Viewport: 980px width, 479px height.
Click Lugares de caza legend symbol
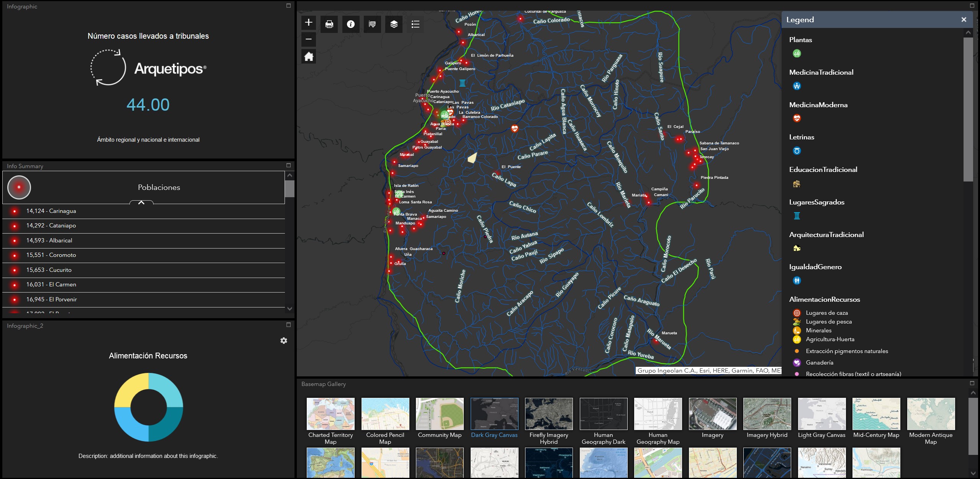(797, 313)
